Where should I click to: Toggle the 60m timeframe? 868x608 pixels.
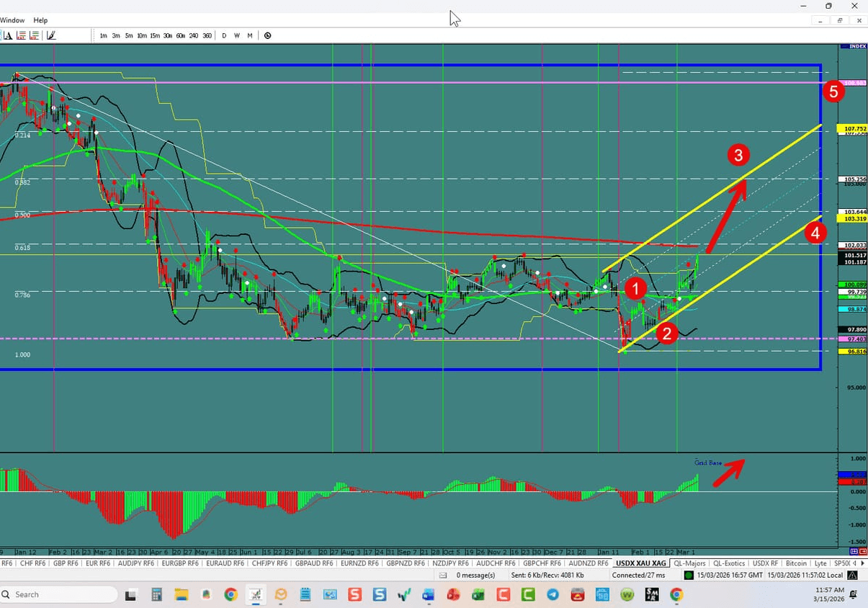(181, 35)
